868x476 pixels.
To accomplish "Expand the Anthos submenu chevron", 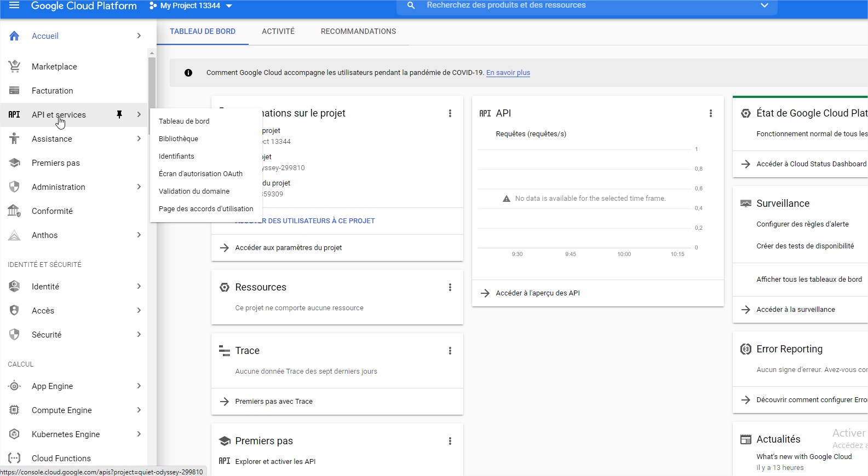I will point(139,235).
